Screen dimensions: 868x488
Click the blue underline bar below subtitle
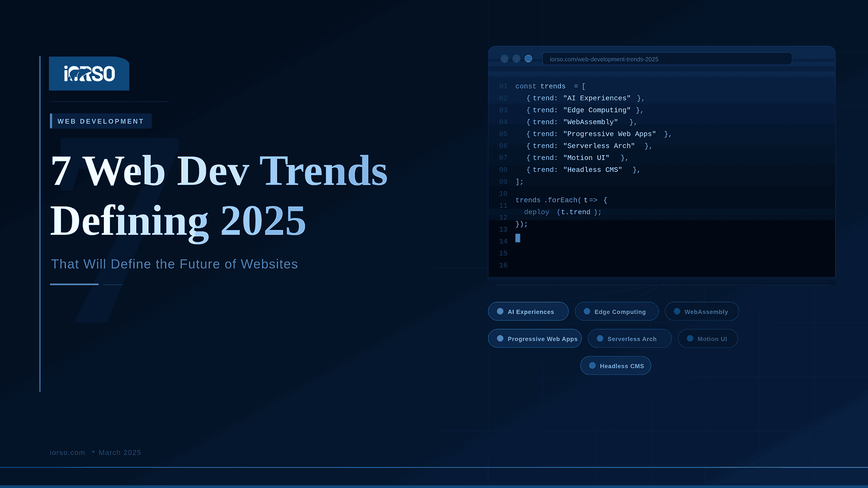click(74, 284)
